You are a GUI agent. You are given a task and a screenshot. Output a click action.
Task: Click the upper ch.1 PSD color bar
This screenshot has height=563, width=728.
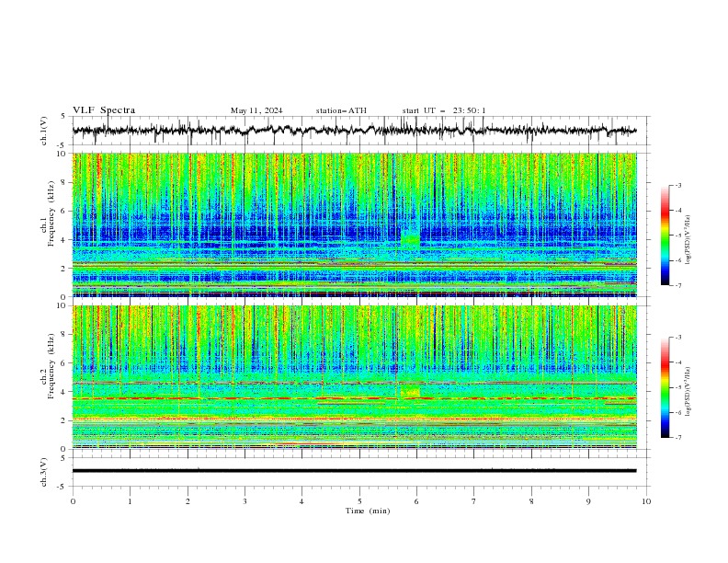[x=665, y=236]
